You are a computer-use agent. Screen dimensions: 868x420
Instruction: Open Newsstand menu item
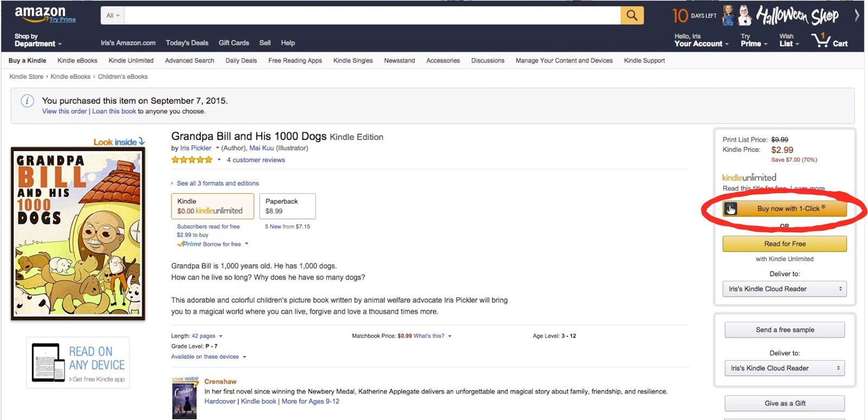tap(399, 61)
